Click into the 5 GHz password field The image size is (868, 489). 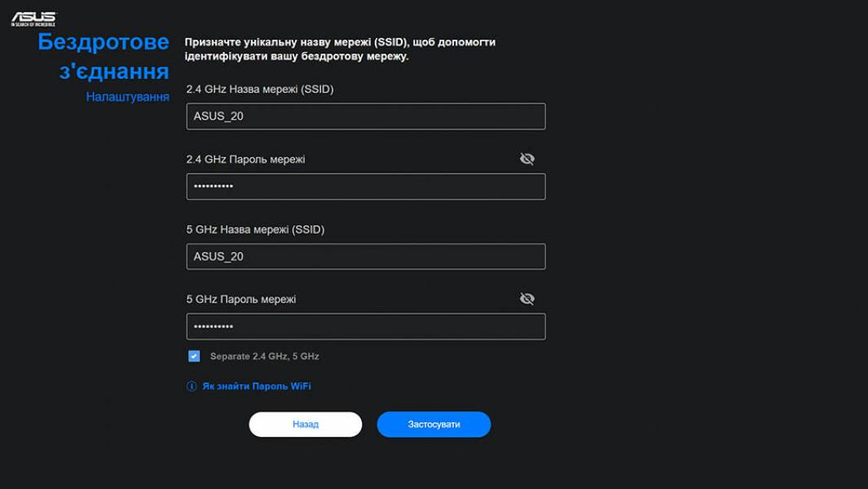[x=365, y=327]
